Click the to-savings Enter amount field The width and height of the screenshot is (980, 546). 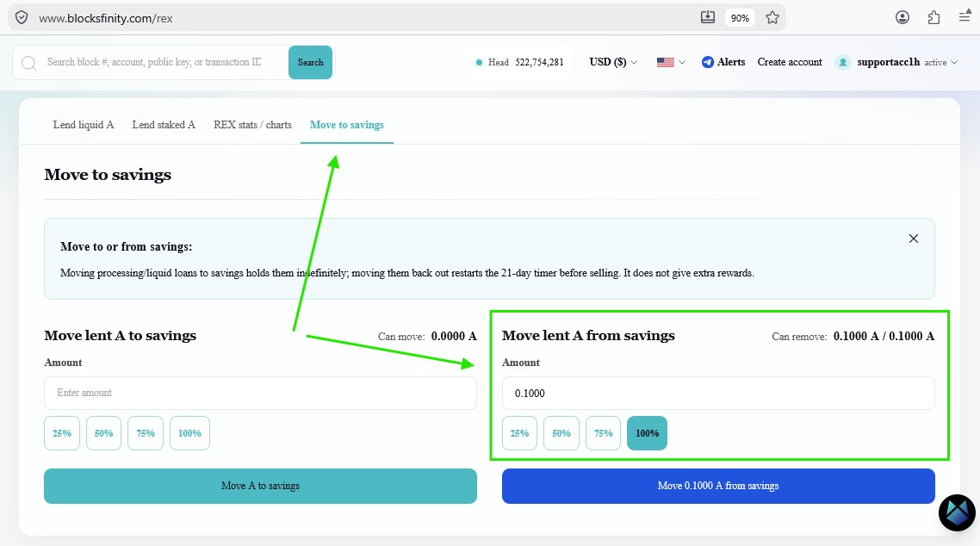(261, 393)
